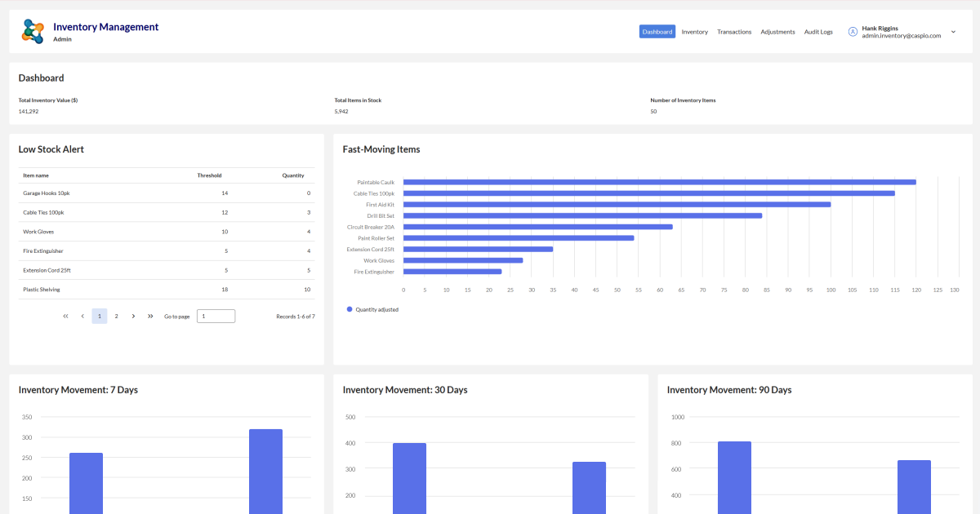Switch to the Transactions tab
Viewport: 980px width, 514px height.
(x=734, y=32)
